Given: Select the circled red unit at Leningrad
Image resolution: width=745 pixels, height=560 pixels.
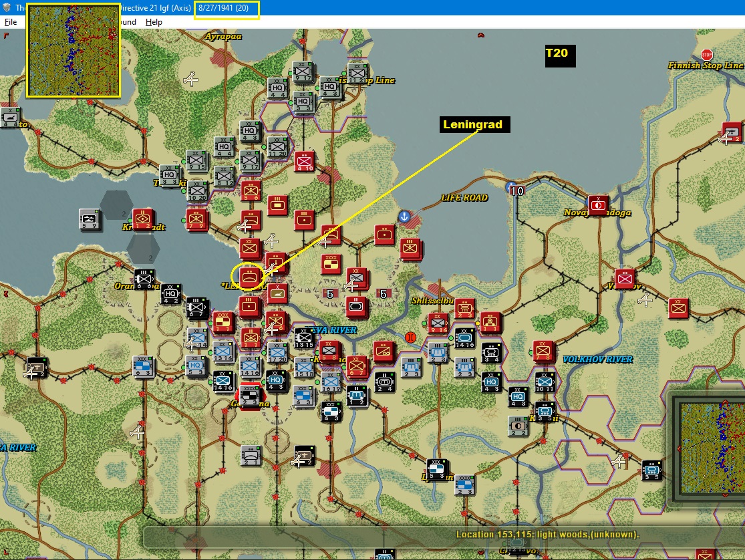Looking at the screenshot, I should click(250, 277).
